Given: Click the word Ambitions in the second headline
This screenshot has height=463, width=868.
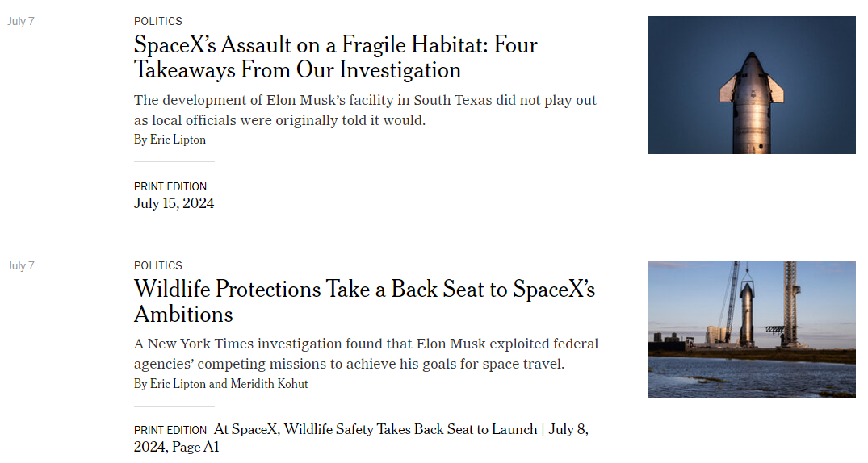Looking at the screenshot, I should pyautogui.click(x=183, y=315).
